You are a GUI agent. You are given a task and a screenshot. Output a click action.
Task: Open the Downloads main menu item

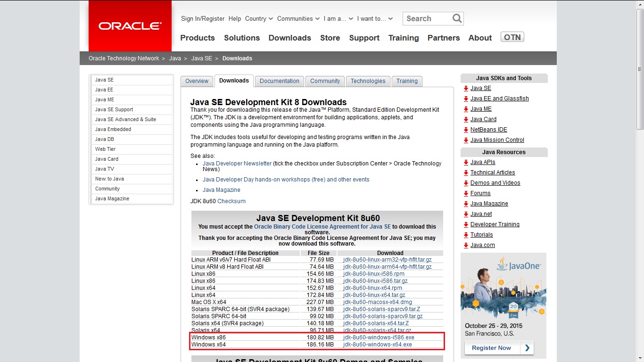(x=289, y=38)
